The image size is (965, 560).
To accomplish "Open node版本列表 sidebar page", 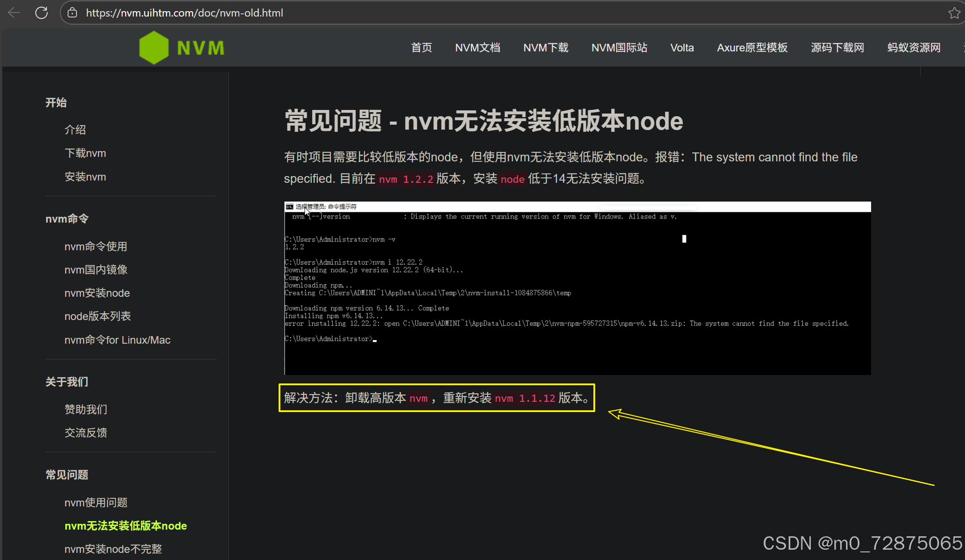I will (x=97, y=316).
